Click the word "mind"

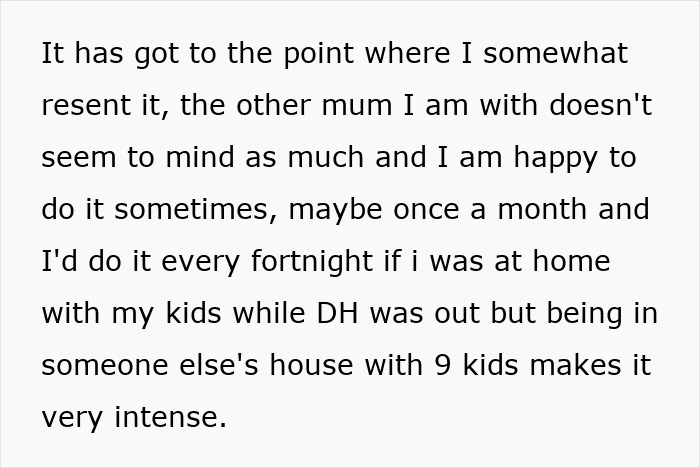tap(200, 157)
